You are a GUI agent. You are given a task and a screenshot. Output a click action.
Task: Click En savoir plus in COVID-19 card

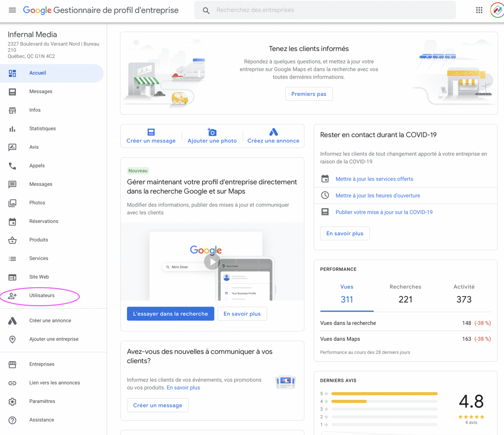click(345, 233)
